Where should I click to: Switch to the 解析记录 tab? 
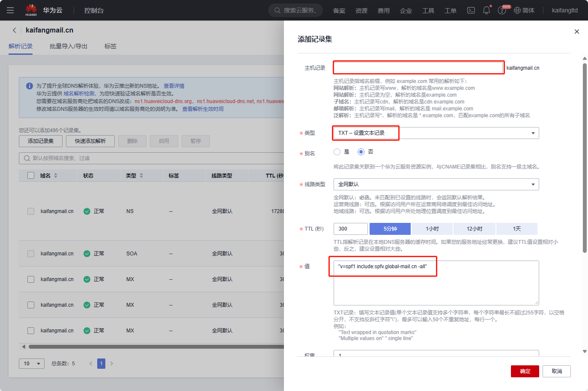pos(21,46)
